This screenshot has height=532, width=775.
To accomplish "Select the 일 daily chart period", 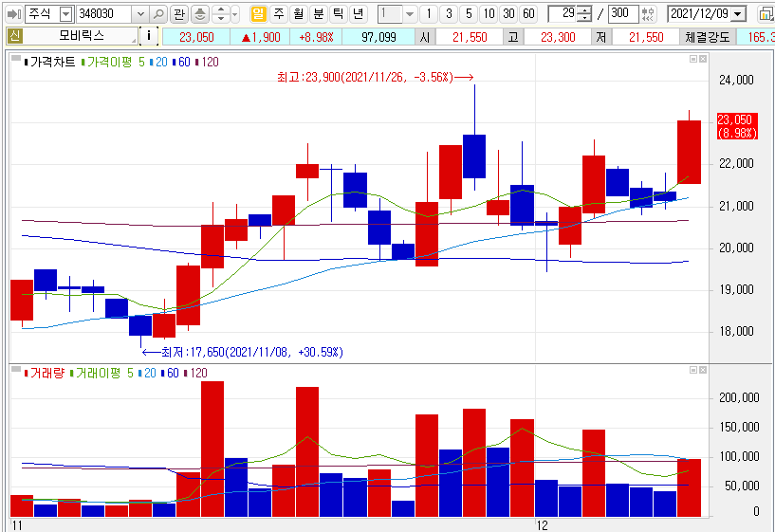I will (259, 14).
